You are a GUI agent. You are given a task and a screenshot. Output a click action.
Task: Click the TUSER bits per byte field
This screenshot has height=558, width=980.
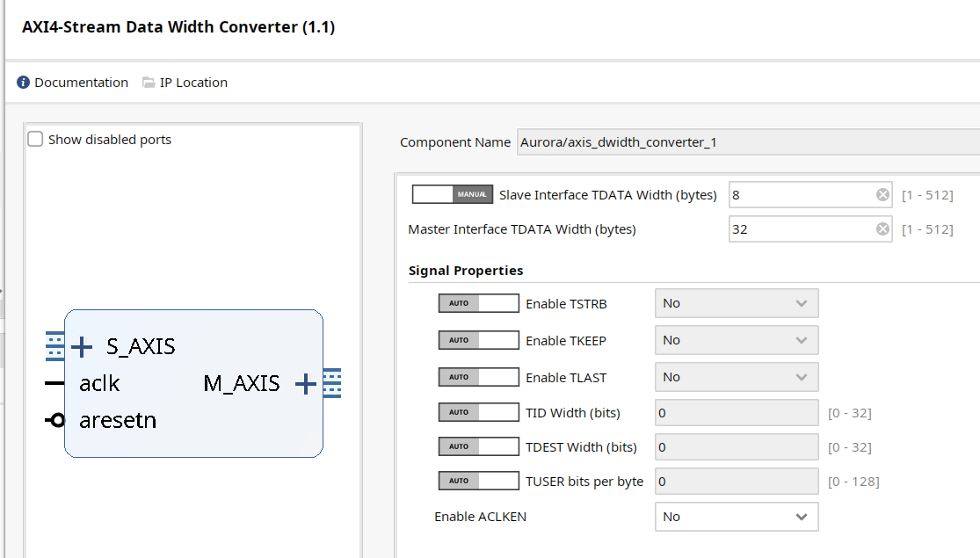point(737,482)
